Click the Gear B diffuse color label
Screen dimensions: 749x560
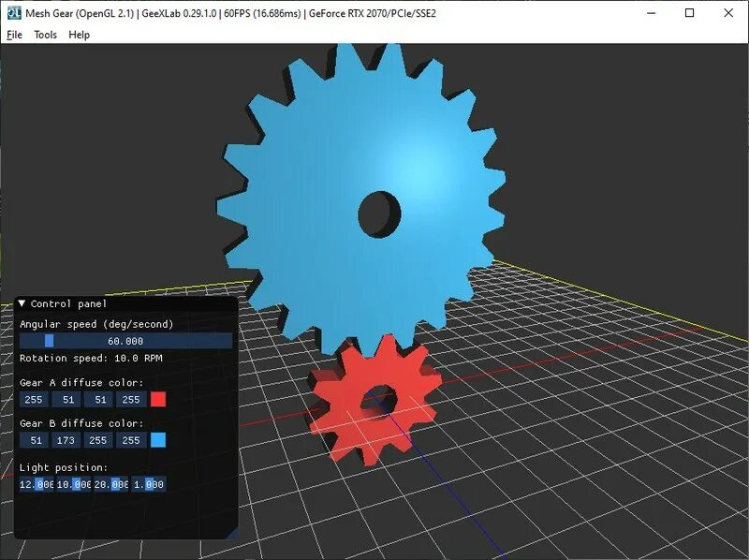(x=81, y=423)
